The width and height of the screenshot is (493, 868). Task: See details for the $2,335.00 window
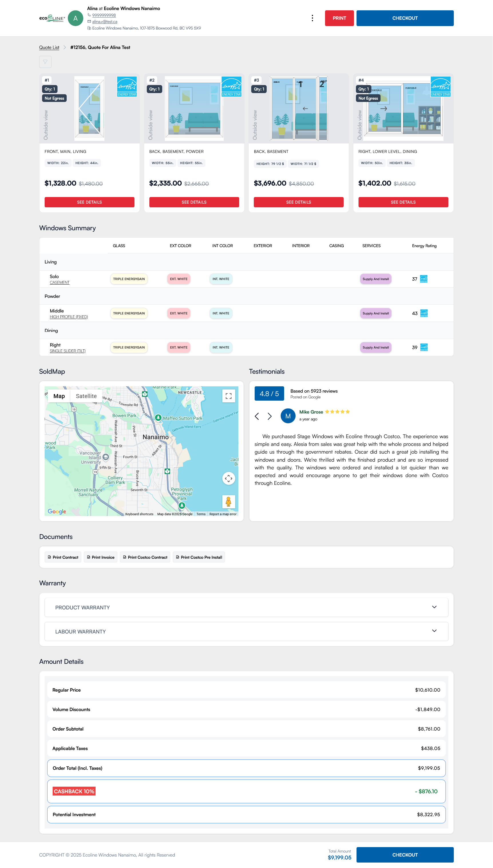tap(194, 202)
